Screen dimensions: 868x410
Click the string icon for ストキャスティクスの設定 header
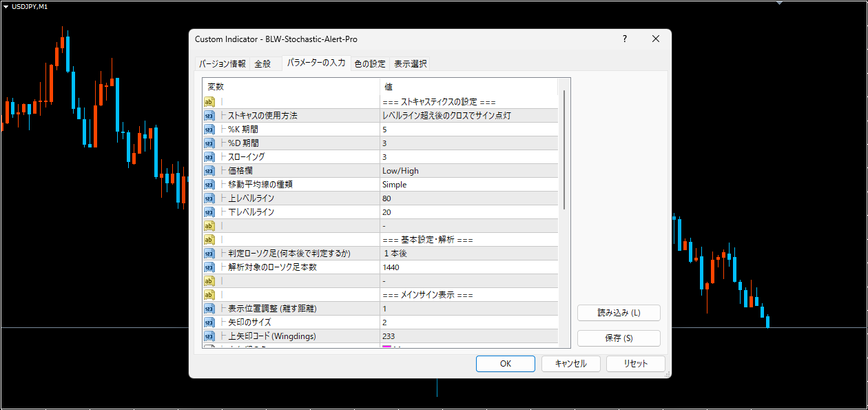(209, 102)
